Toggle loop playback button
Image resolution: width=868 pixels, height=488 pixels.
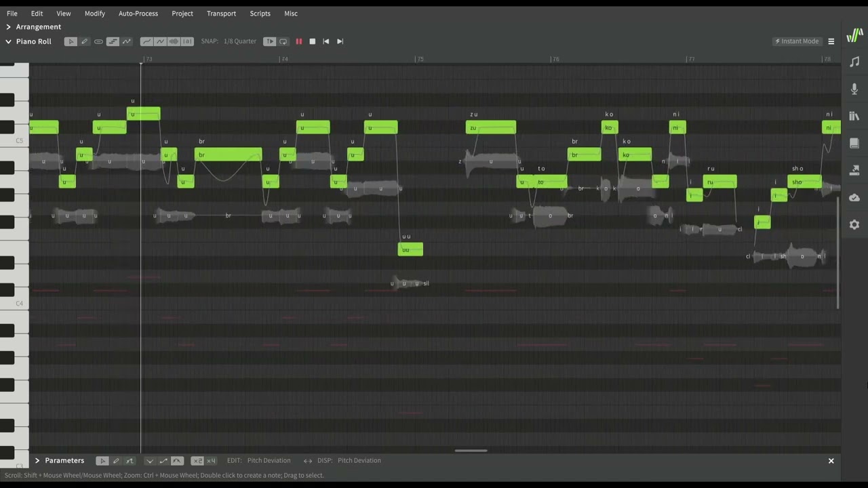tap(283, 41)
